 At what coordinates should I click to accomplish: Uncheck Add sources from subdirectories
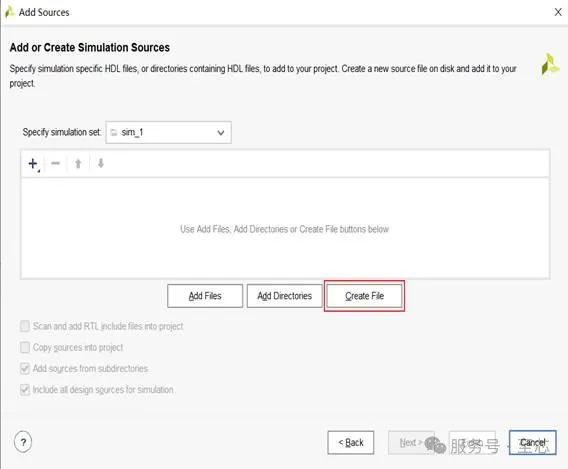click(25, 369)
